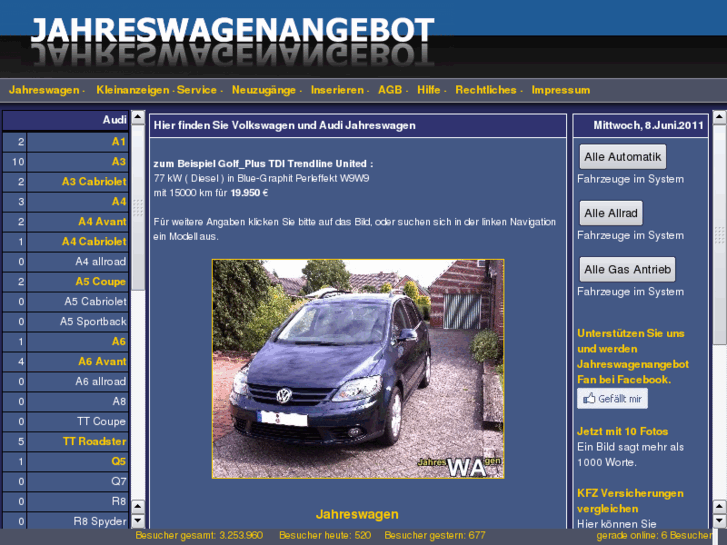Click the Besucher heute: 520 counter
Viewport: 727px width, 545px height.
pos(325,536)
